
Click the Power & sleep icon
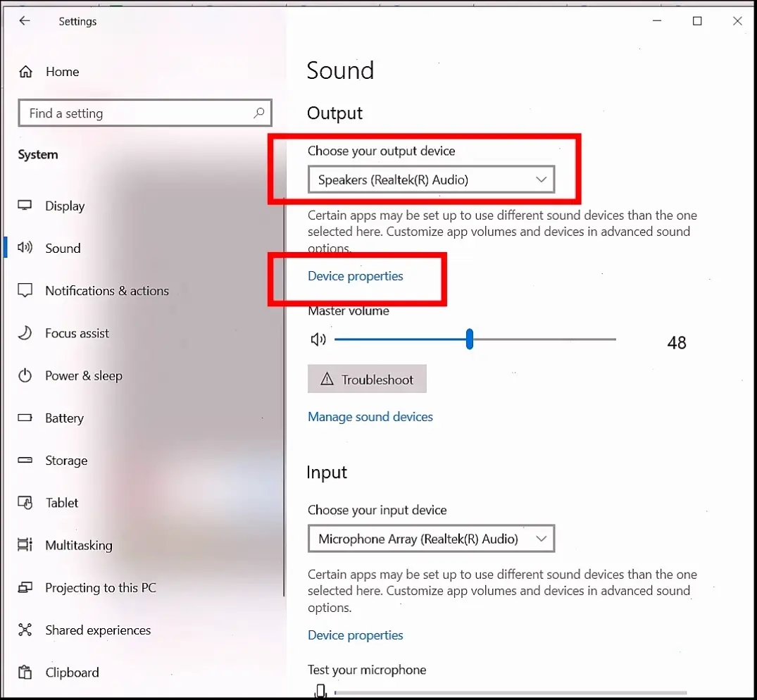coord(25,375)
